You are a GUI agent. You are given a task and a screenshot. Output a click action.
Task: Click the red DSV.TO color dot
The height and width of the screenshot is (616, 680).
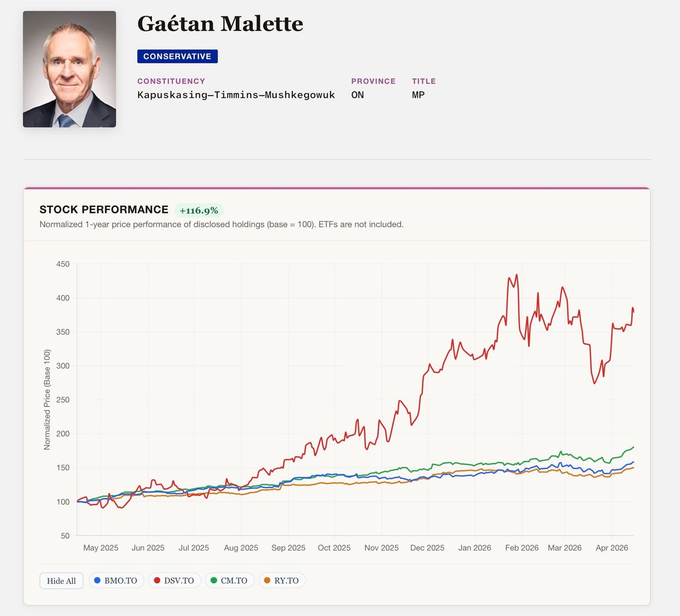(x=157, y=581)
